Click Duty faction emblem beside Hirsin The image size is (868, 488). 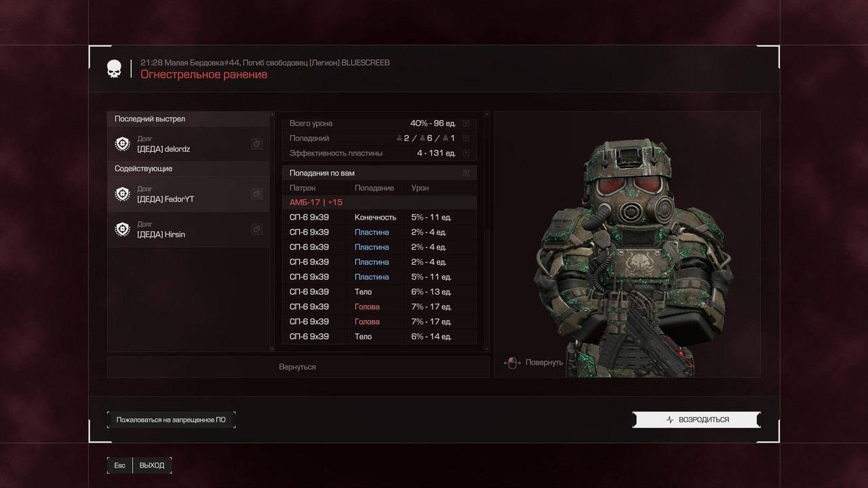coord(123,229)
